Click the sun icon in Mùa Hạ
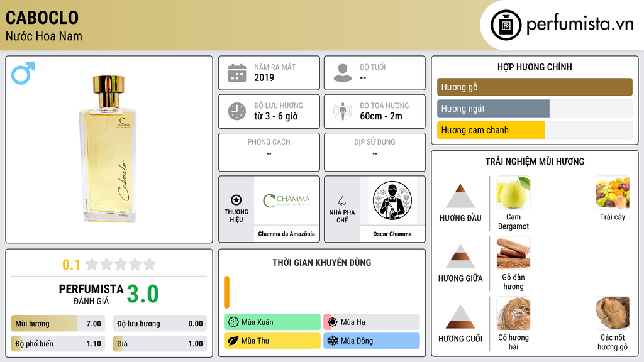The image size is (644, 362). point(333,322)
